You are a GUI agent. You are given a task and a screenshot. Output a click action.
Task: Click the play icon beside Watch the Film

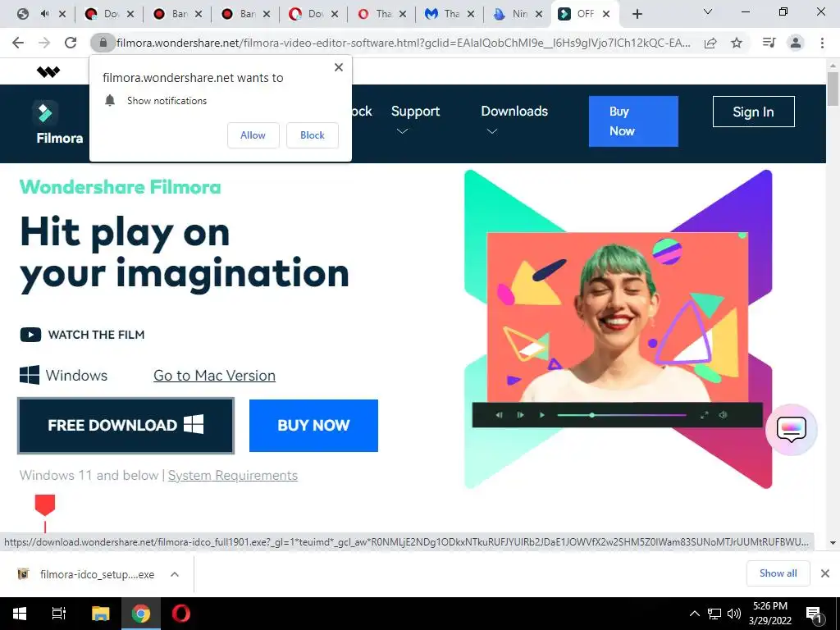30,335
